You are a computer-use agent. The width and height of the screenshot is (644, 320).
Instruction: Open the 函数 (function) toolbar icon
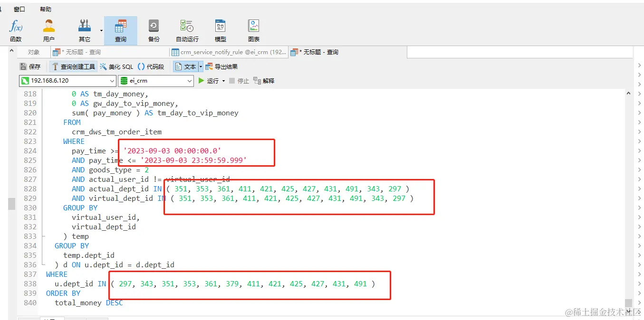click(x=16, y=31)
